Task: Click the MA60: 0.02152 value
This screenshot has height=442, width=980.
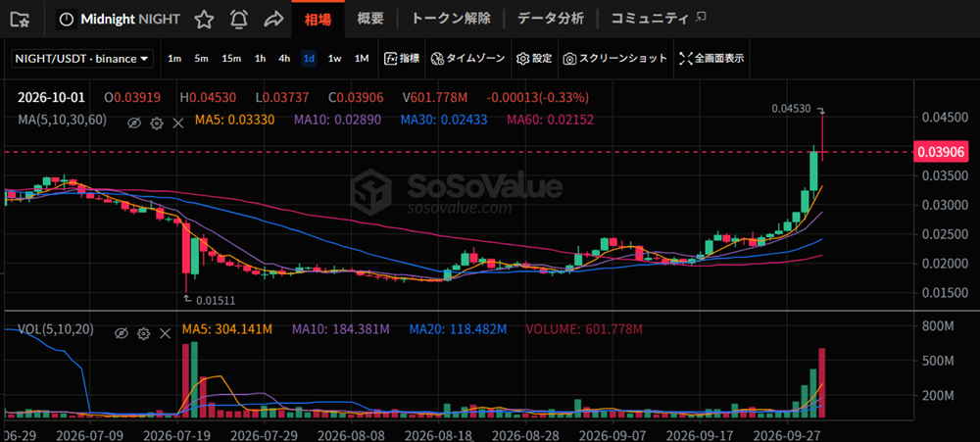Action: (x=550, y=119)
